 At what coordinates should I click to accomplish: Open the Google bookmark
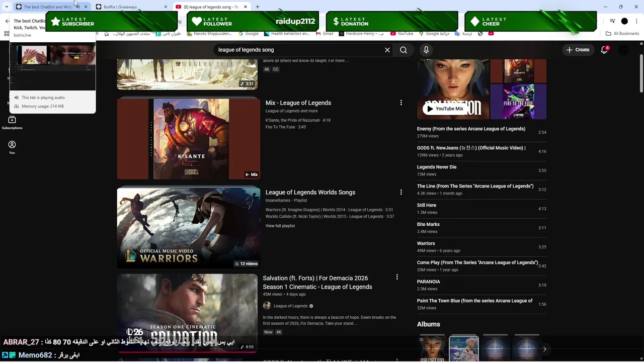(x=249, y=34)
